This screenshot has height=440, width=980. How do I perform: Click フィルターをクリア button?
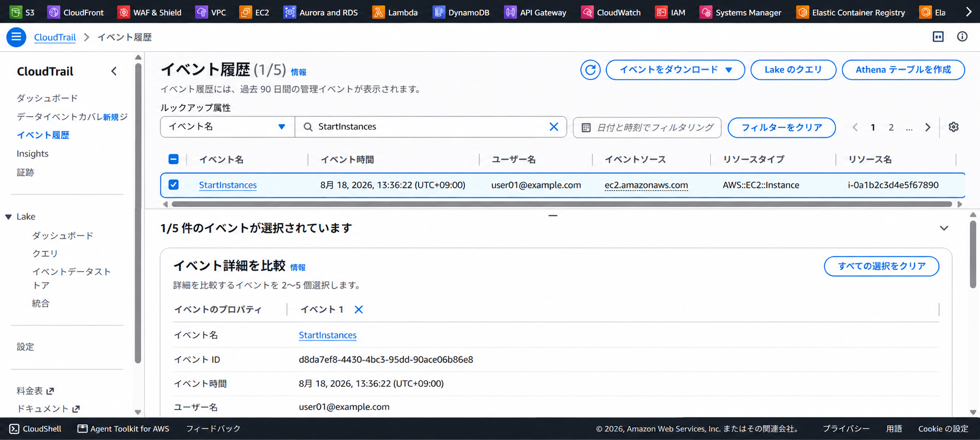(781, 127)
